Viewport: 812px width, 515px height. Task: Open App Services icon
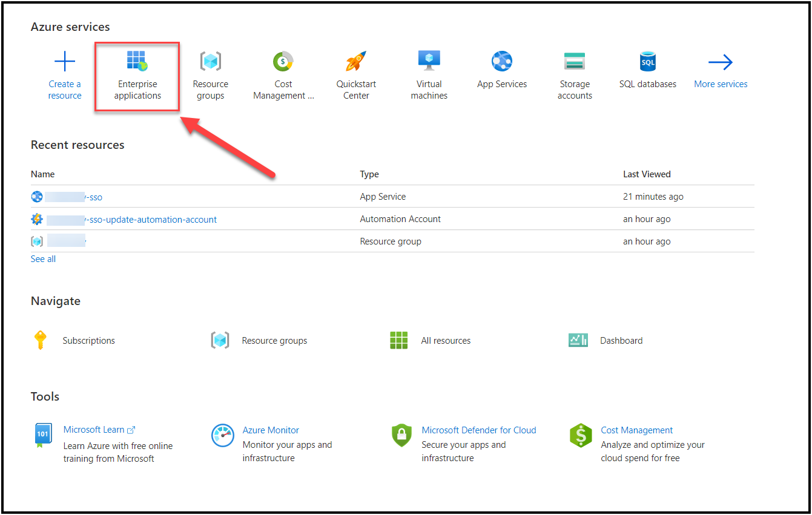pos(502,62)
